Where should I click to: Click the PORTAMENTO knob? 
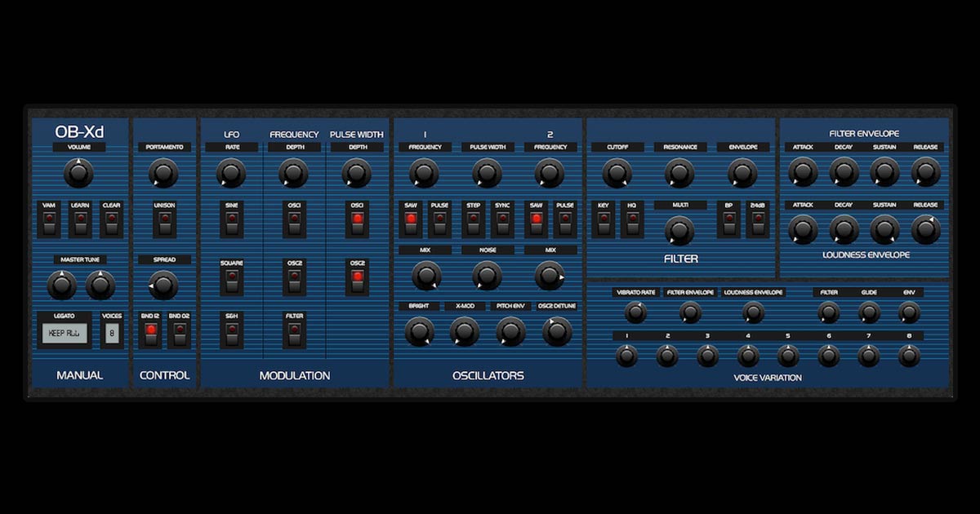click(x=163, y=173)
